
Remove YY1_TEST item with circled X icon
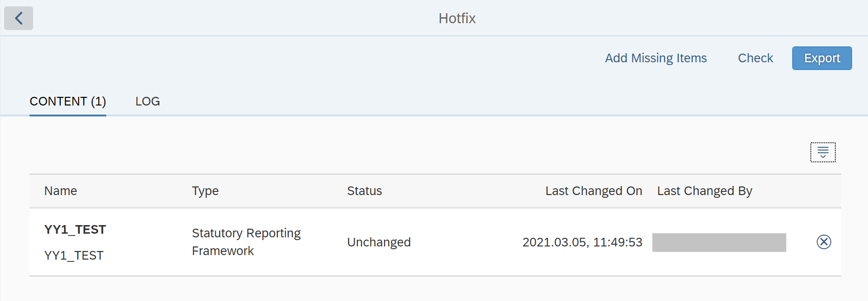(824, 242)
